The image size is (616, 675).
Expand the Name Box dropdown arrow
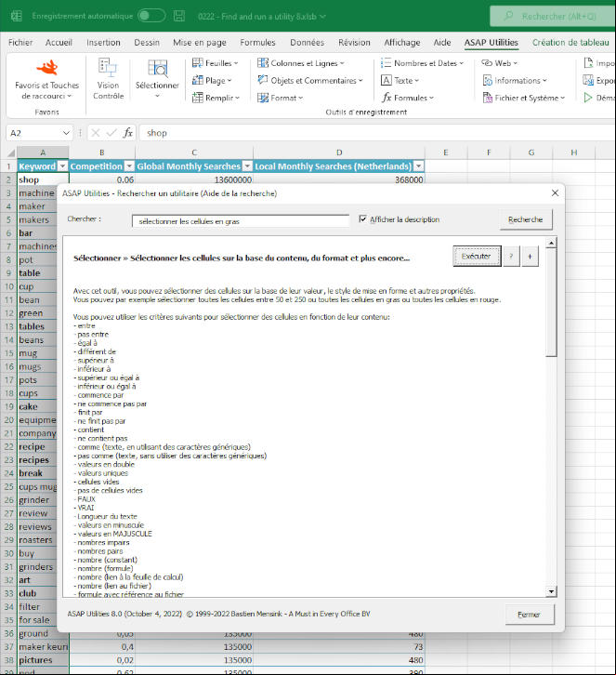pyautogui.click(x=66, y=133)
